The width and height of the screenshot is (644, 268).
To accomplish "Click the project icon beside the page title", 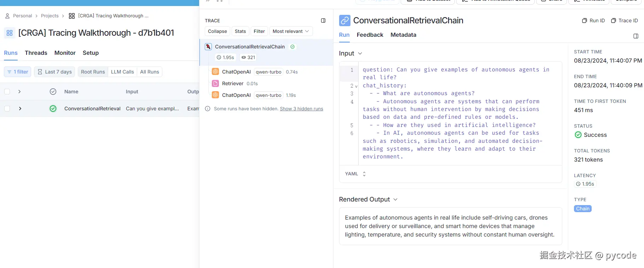I will click(x=10, y=33).
